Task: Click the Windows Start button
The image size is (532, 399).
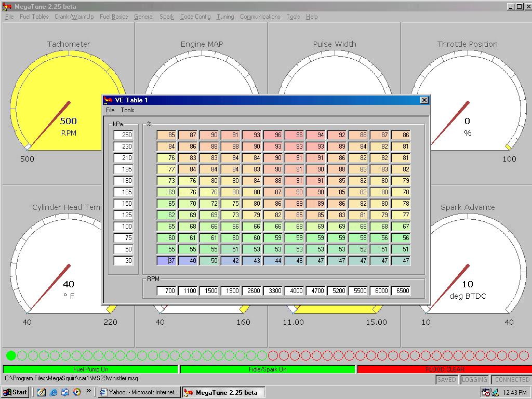Action: [x=15, y=392]
